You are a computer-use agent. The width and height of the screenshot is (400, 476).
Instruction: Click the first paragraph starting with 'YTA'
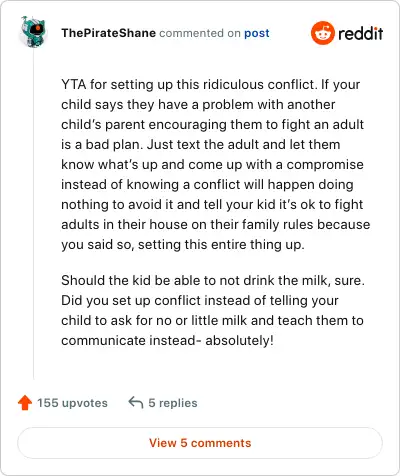[x=216, y=164]
